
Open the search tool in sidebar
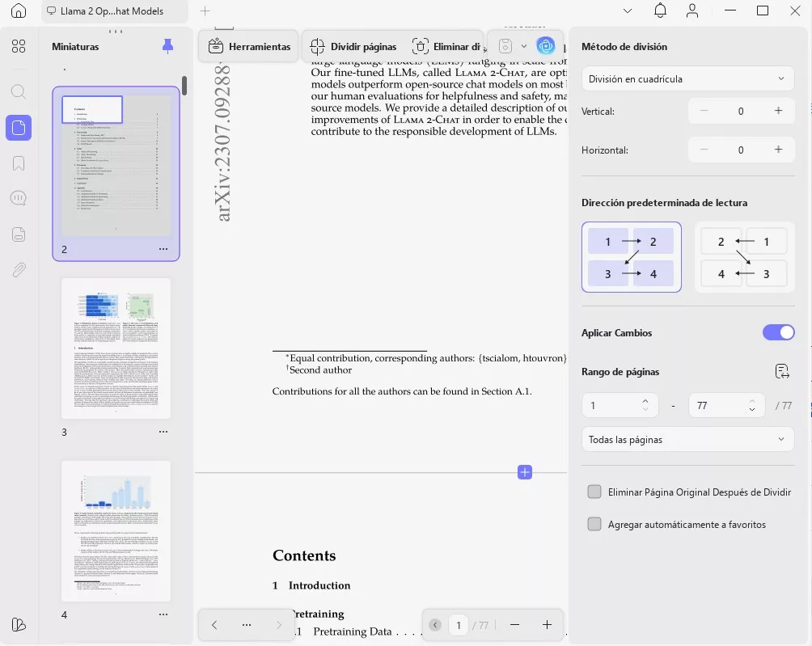point(18,91)
